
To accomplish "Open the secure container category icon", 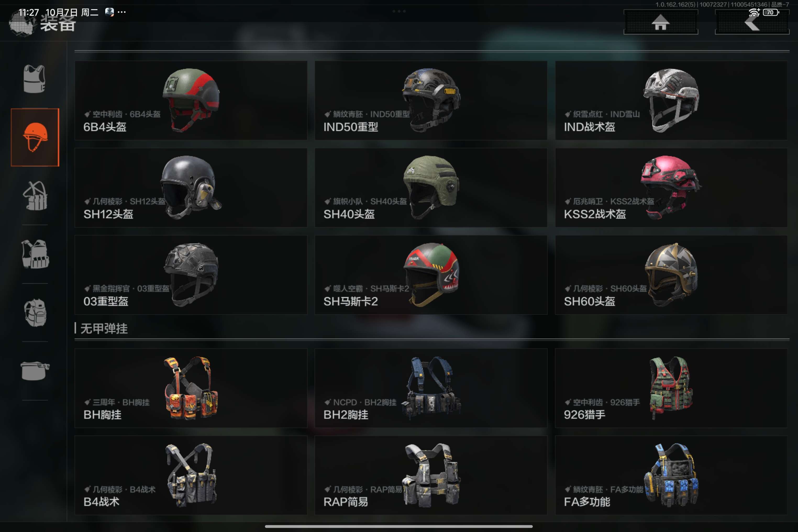I will tap(35, 371).
